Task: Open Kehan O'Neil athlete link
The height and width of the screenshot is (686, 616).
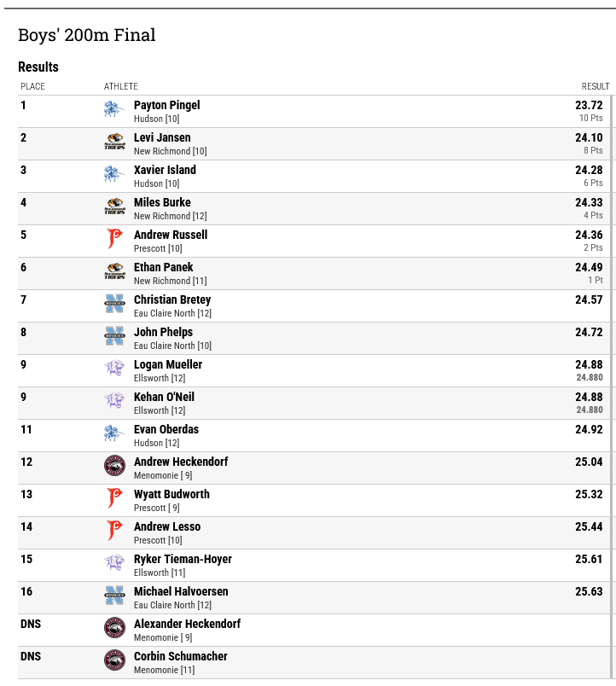Action: [x=164, y=397]
